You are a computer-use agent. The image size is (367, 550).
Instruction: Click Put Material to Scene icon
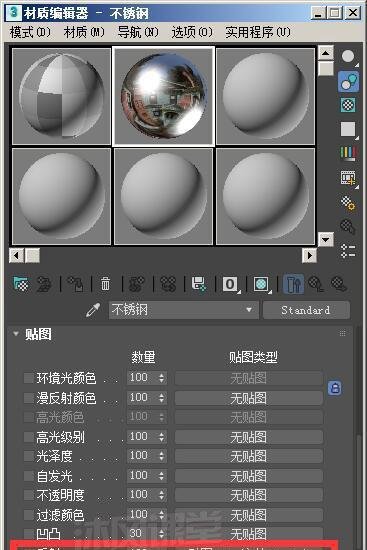tap(45, 284)
